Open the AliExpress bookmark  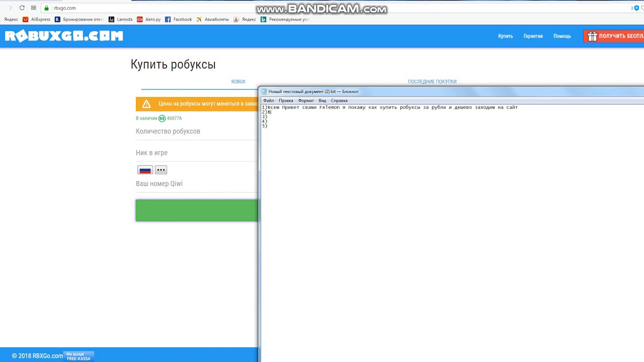click(36, 20)
